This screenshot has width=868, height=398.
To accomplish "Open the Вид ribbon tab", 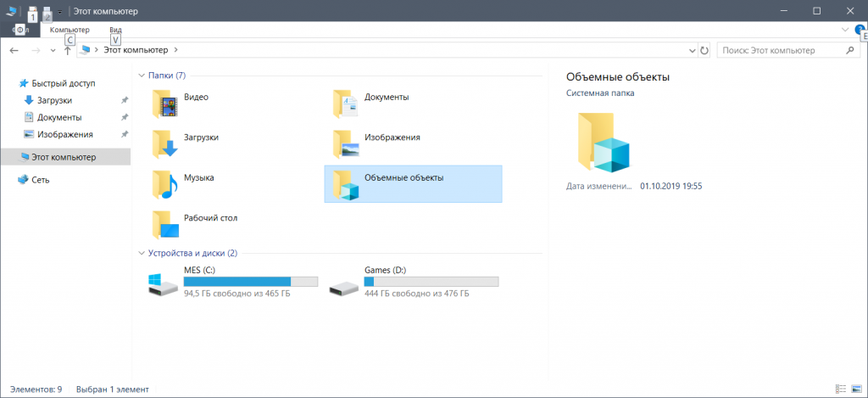I will pyautogui.click(x=115, y=30).
